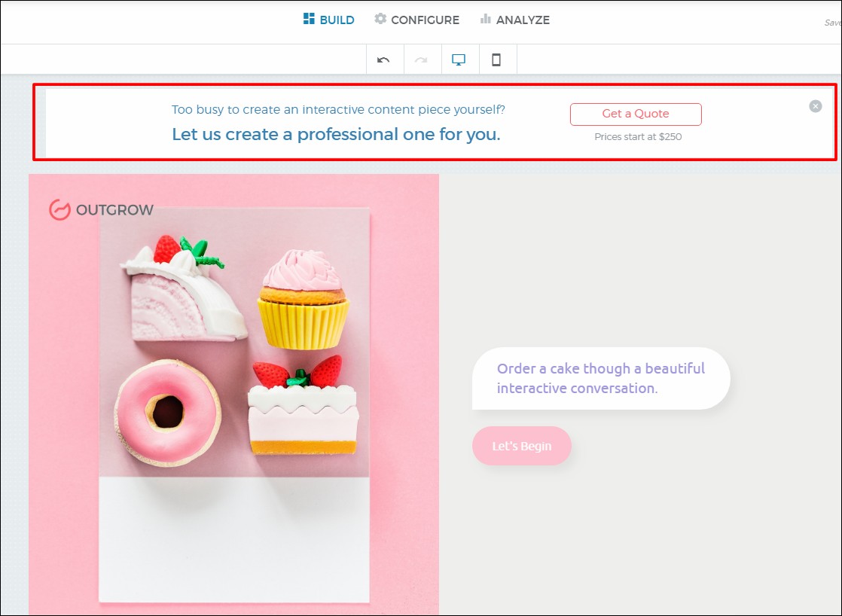Switch to mobile preview icon
This screenshot has height=616, width=842.
click(x=496, y=60)
